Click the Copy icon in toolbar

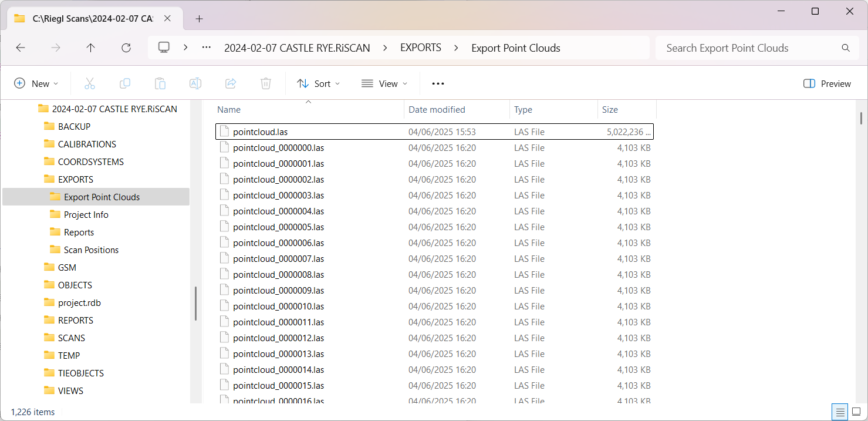[125, 83]
